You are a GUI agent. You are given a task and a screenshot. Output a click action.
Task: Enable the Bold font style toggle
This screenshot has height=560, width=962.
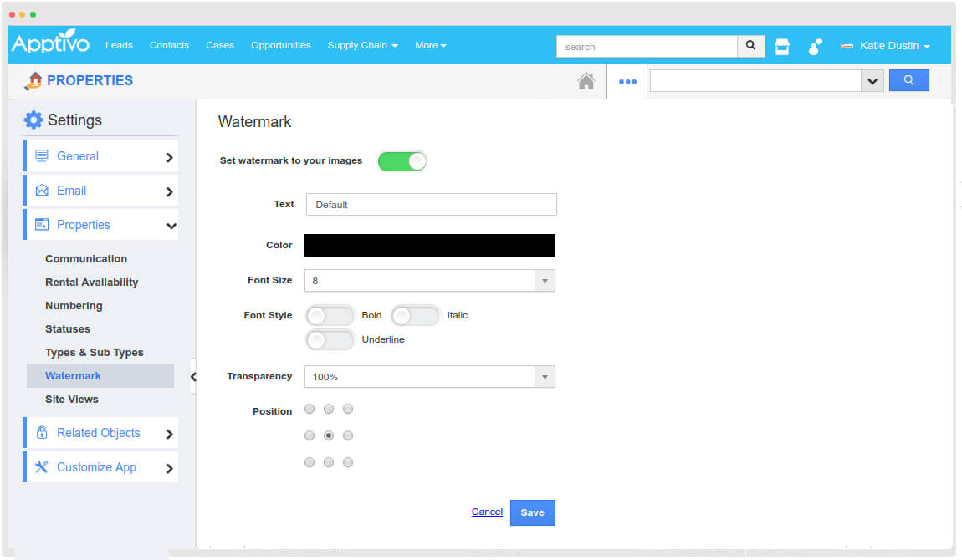point(330,316)
